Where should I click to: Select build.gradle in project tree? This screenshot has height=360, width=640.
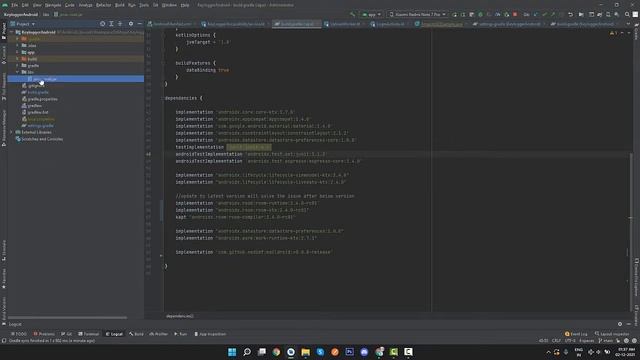pos(36,92)
